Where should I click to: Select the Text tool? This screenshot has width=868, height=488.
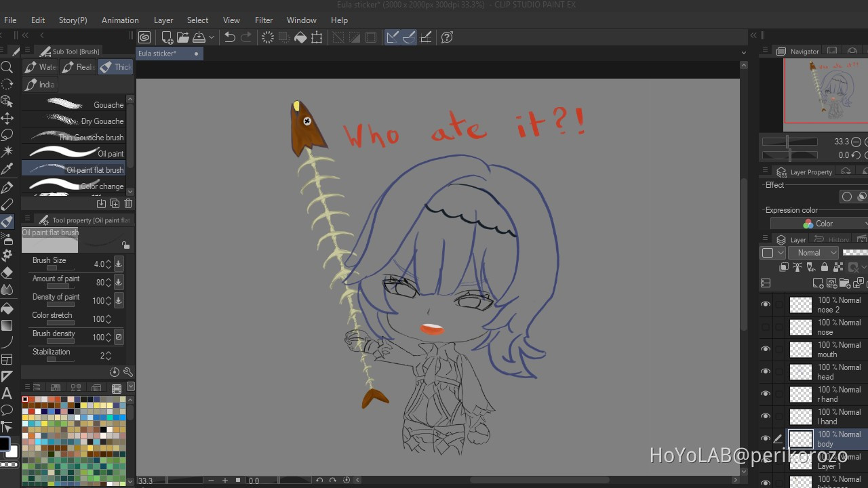(x=7, y=393)
